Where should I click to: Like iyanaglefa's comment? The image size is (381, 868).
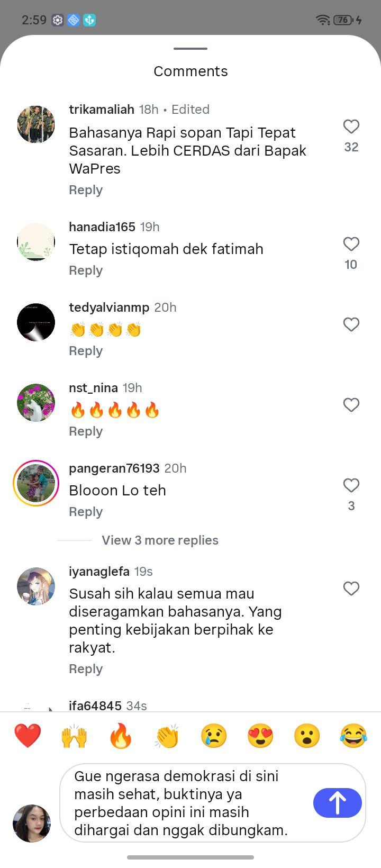point(351,589)
